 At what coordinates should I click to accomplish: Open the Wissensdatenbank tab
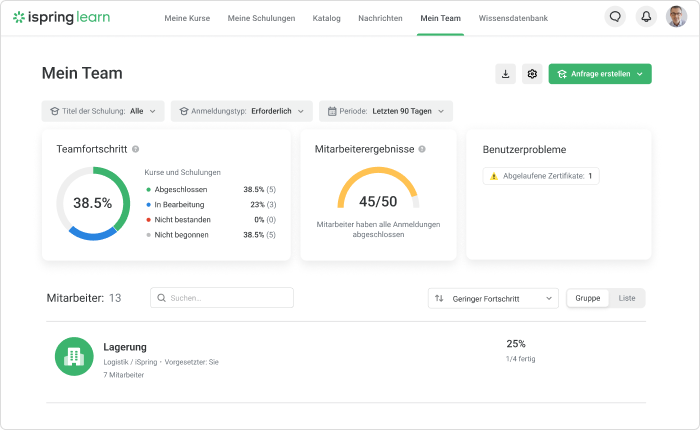coord(514,18)
